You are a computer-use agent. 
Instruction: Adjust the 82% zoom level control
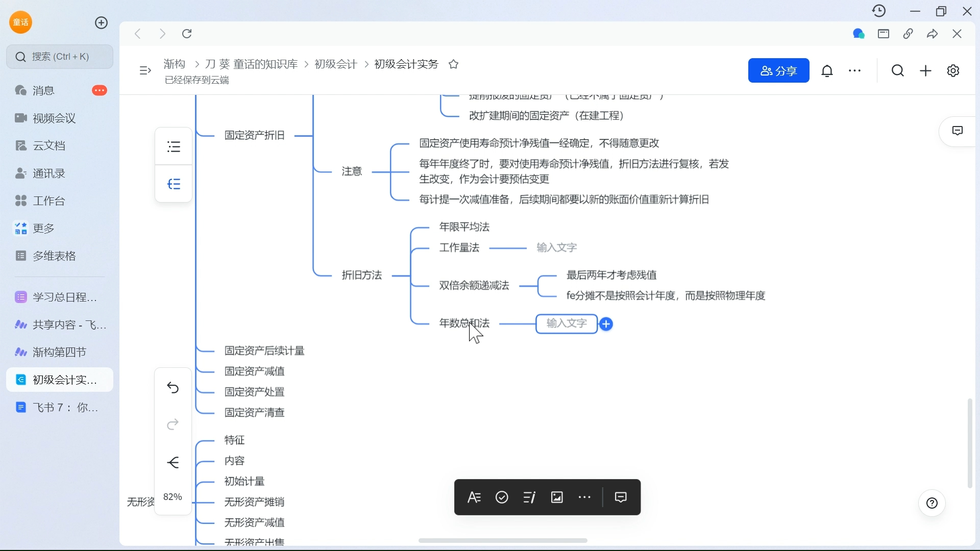[x=173, y=496]
